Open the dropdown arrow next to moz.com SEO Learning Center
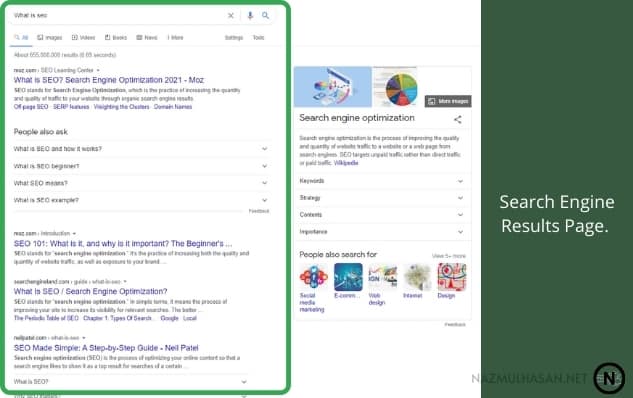The image size is (633, 398). 98,70
